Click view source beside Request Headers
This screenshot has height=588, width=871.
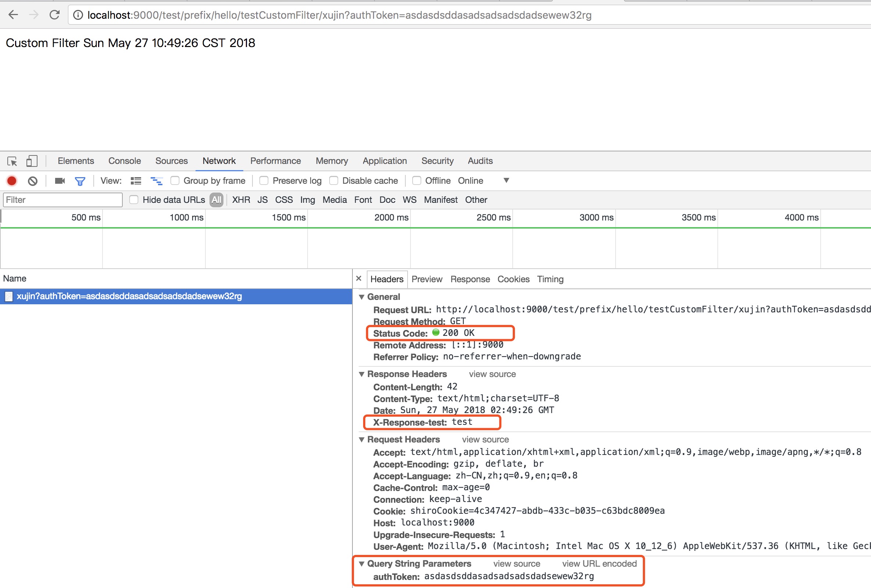tap(485, 439)
